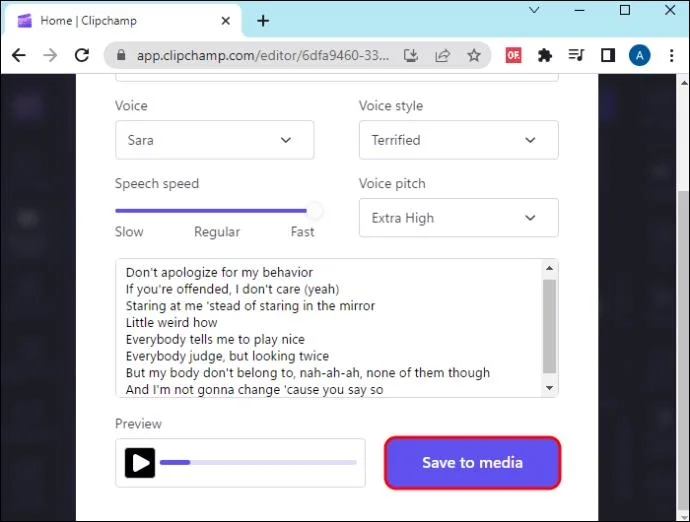Play the voiceover preview
This screenshot has height=522, width=690.
(140, 463)
